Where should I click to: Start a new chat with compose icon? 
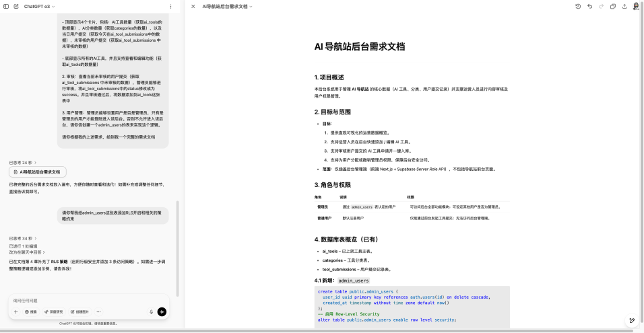click(16, 6)
